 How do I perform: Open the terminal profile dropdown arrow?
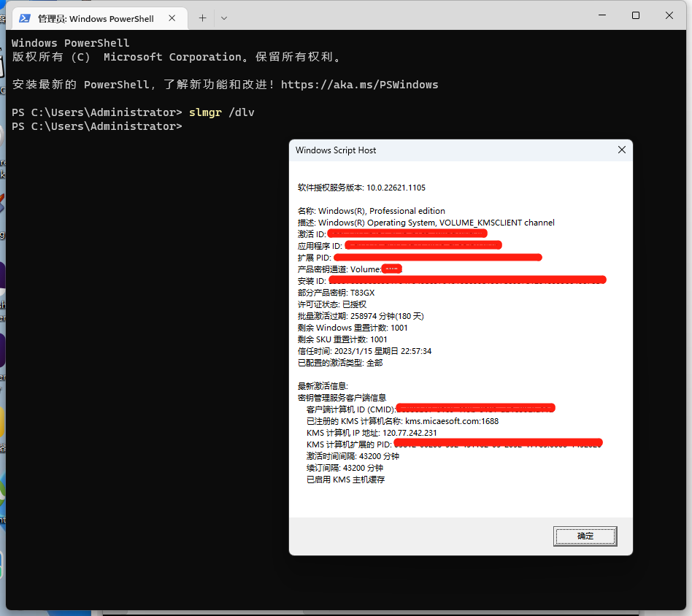[x=224, y=18]
